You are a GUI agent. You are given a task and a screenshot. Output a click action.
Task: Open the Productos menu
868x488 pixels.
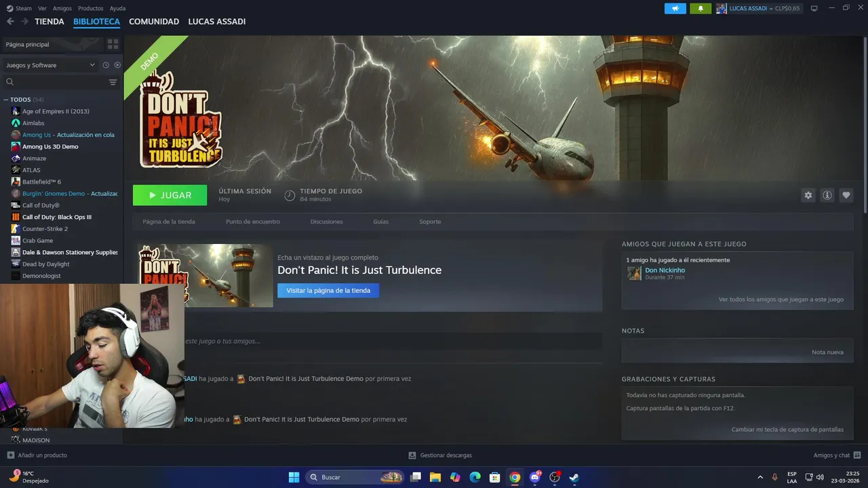91,8
